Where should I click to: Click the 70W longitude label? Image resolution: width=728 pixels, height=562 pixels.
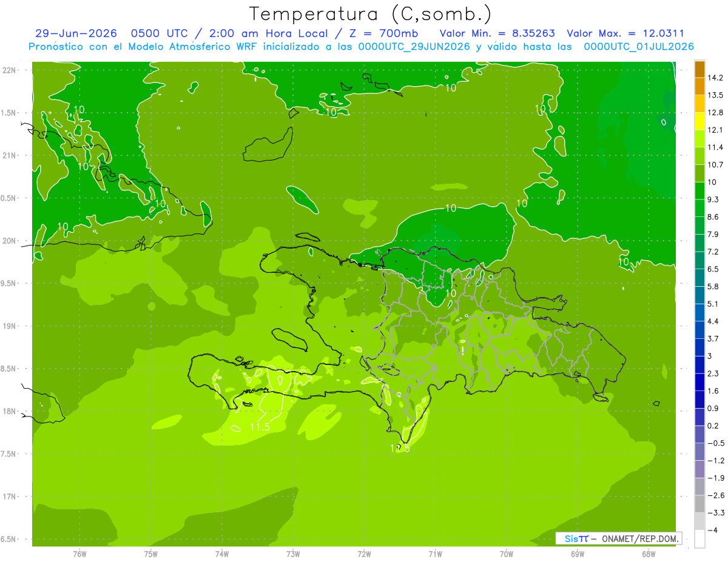click(506, 554)
